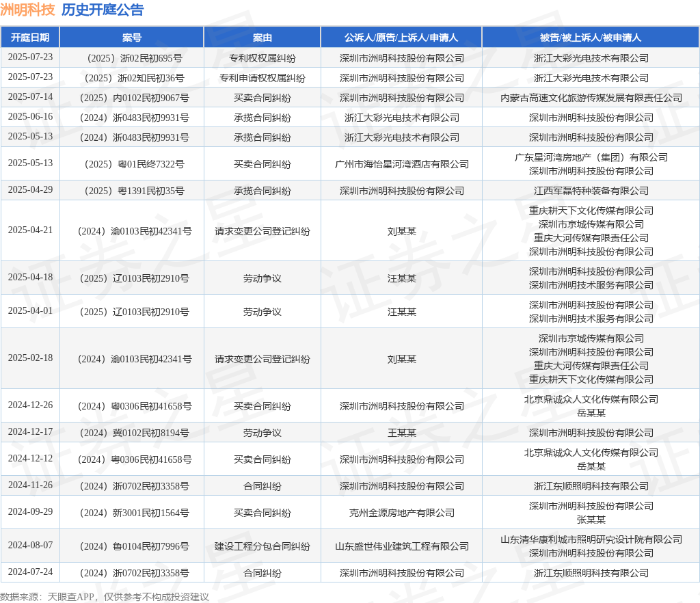700x603 pixels.
Task: Select the 开庭日期 column header
Action: point(30,38)
